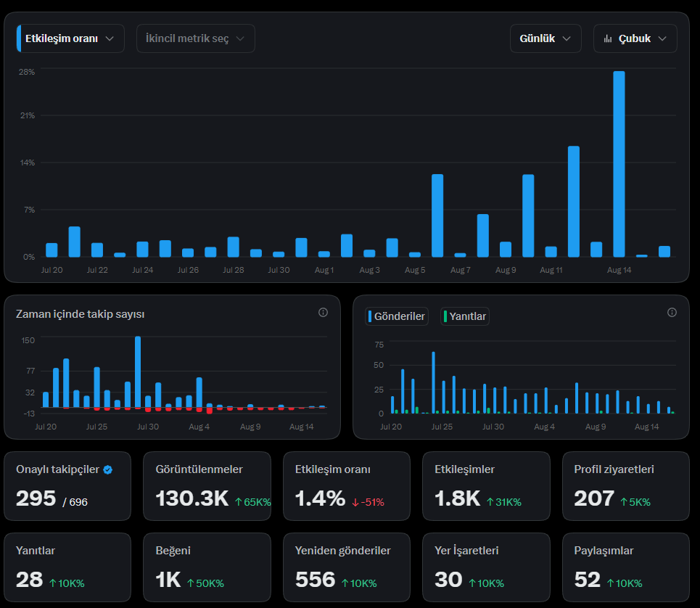700x608 pixels.
Task: Open Çubuk chart type dropdown
Action: 635,39
